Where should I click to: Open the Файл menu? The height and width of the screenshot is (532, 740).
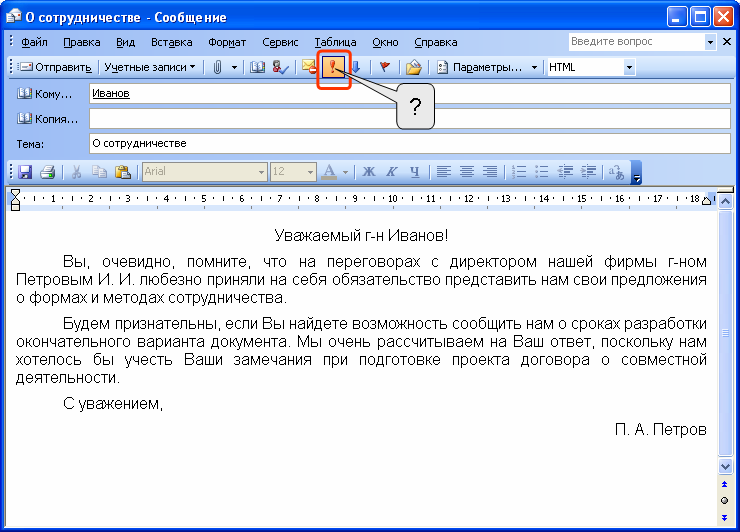[34, 42]
